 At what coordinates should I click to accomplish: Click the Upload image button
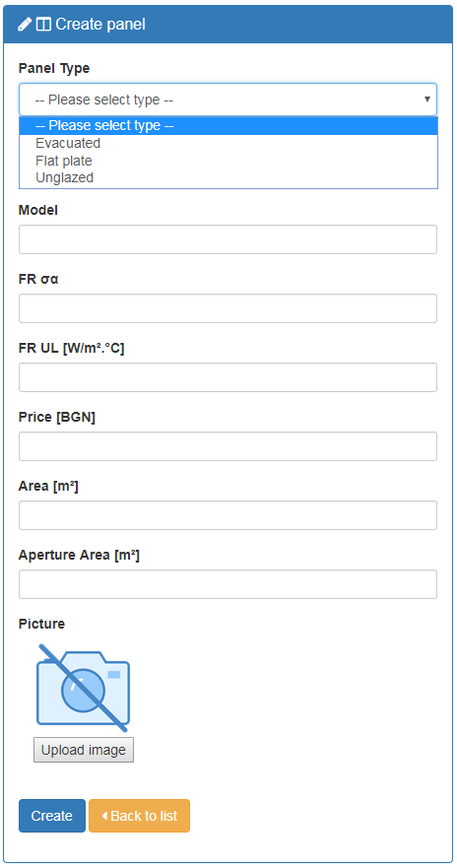84,750
